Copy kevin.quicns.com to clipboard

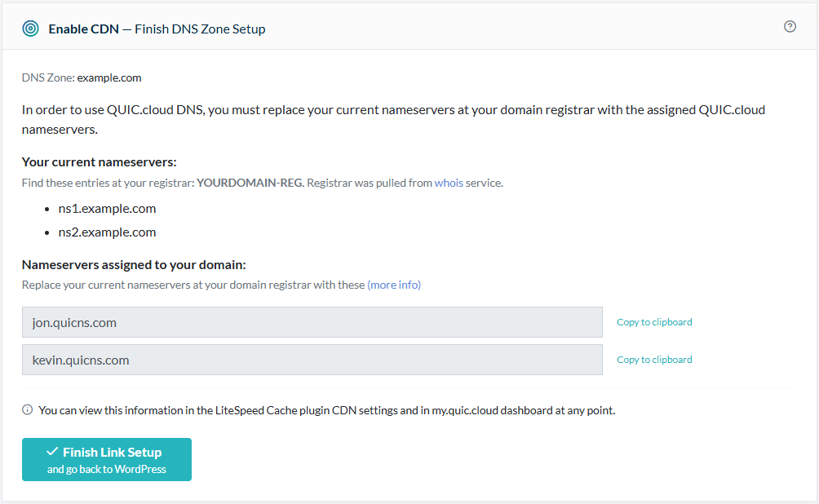(654, 360)
